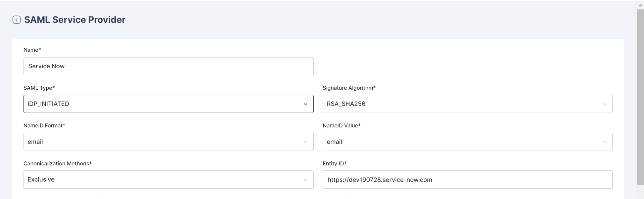
Task: Click the vertical scrollbar thumb
Action: coord(640,97)
